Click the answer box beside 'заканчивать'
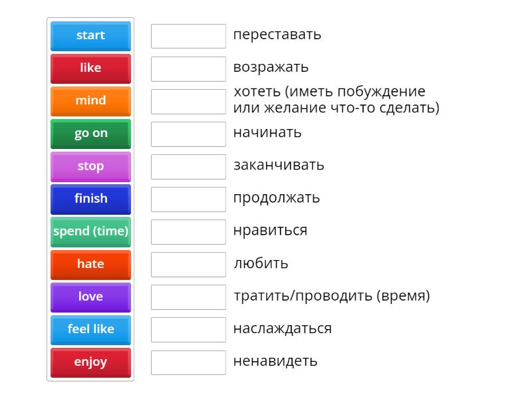The image size is (532, 399). click(188, 166)
